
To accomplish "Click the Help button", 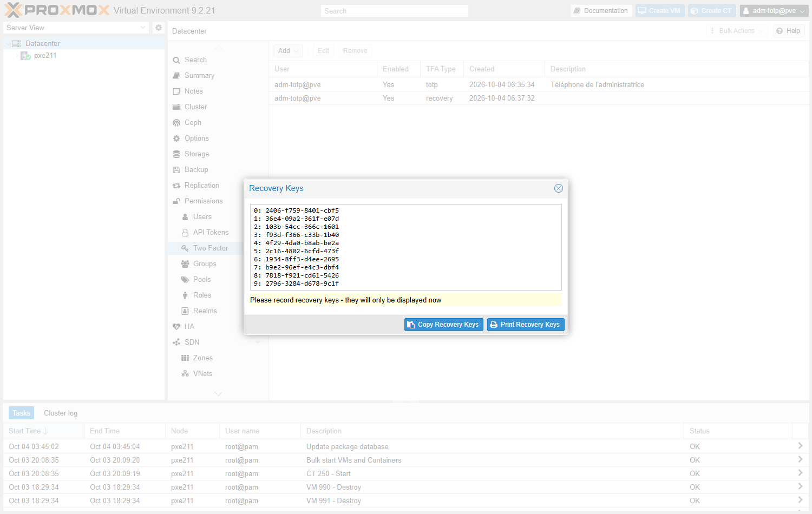I will point(788,31).
